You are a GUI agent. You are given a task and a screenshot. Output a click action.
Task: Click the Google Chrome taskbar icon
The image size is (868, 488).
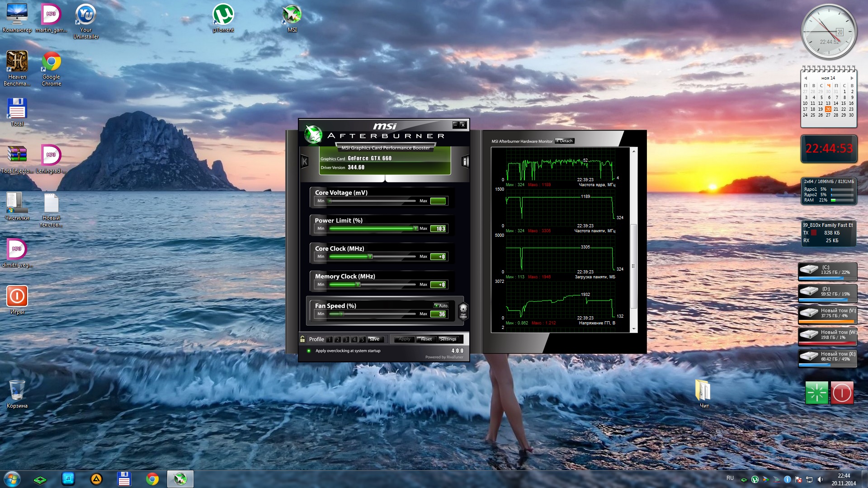[x=152, y=479]
